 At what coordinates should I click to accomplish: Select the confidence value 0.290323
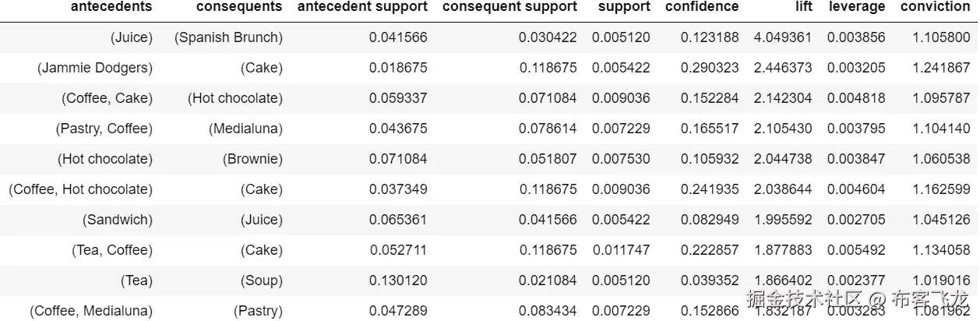pyautogui.click(x=710, y=68)
